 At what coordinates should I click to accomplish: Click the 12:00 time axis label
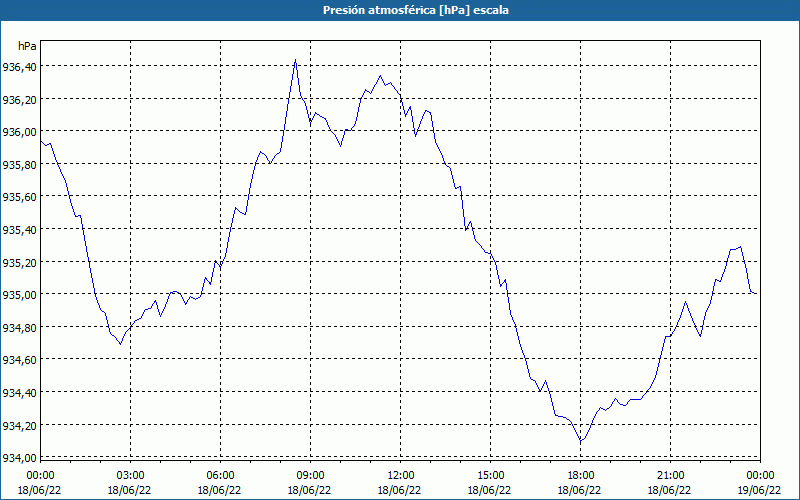tap(401, 476)
